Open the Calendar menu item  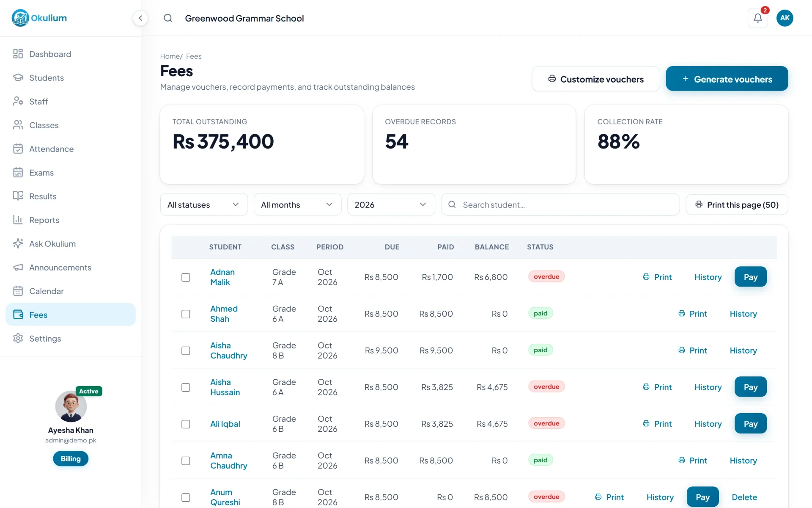[71, 291]
